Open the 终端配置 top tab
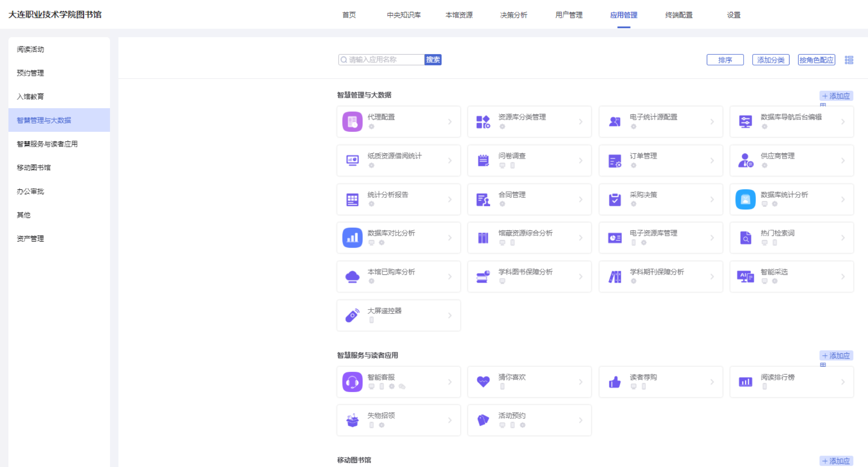Screen dimensions: 868x467 pyautogui.click(x=679, y=15)
